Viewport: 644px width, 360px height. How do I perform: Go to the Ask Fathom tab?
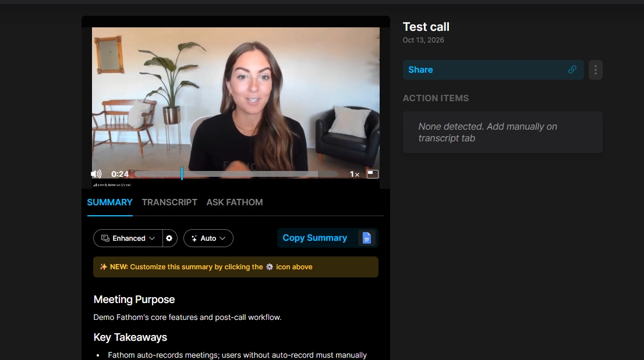pyautogui.click(x=235, y=202)
